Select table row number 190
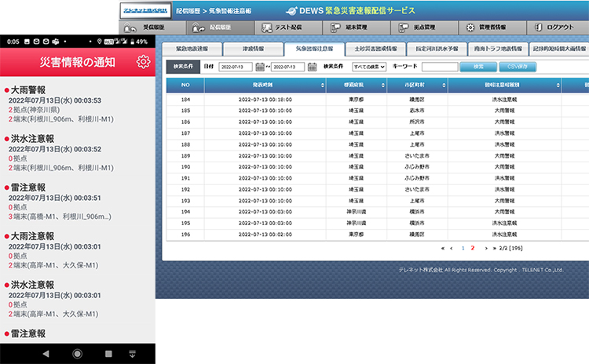Viewport: 589px width, 364px height. pos(378,166)
